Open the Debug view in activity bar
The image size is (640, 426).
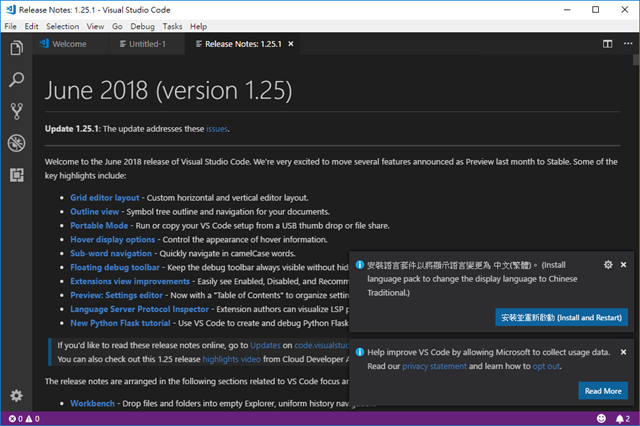click(16, 143)
